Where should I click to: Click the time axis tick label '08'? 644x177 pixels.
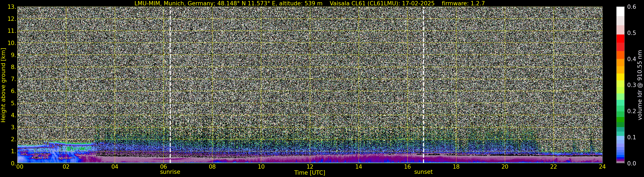[x=212, y=167]
